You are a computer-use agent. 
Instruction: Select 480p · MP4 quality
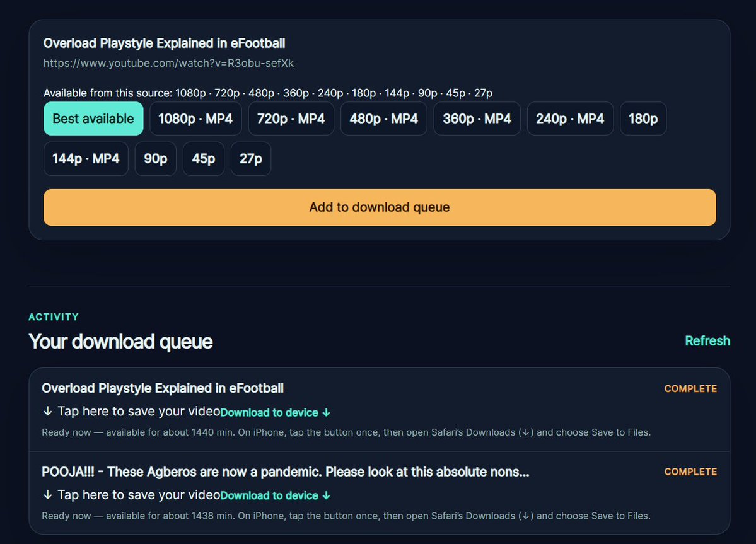click(x=384, y=119)
